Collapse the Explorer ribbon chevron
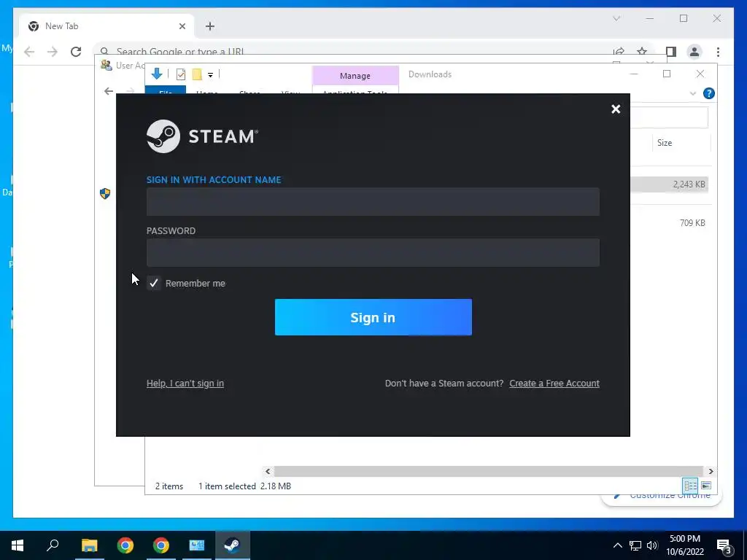This screenshot has height=560, width=747. click(x=693, y=93)
